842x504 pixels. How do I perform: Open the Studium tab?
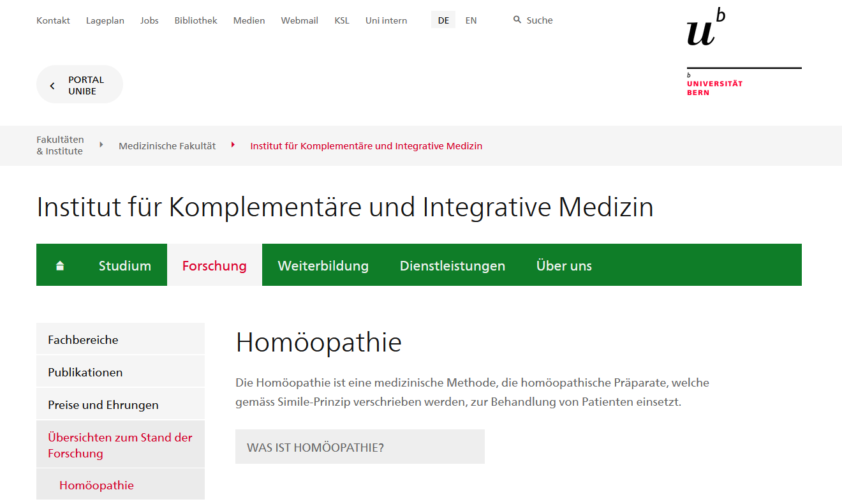pyautogui.click(x=125, y=265)
